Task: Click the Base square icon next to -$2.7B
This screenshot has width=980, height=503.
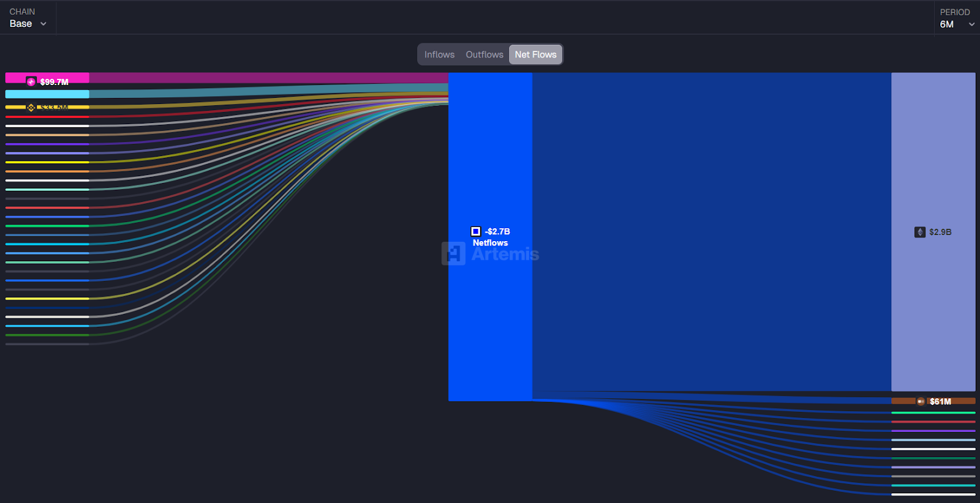Action: pos(475,231)
